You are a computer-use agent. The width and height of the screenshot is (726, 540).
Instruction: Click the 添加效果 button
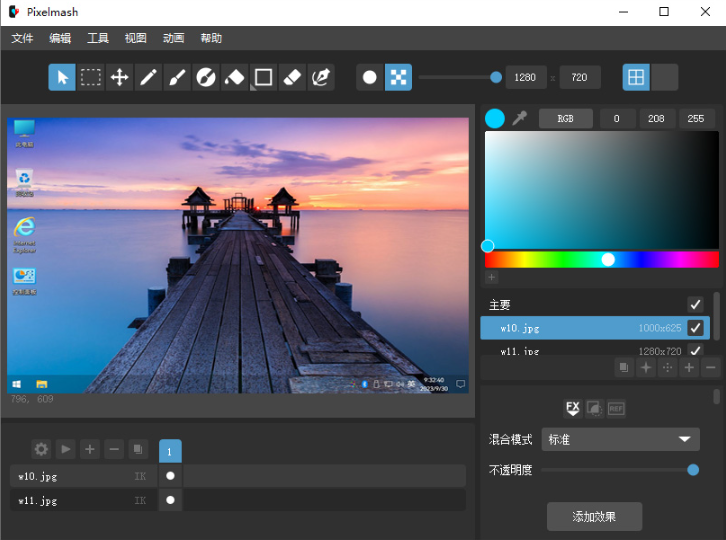click(594, 516)
